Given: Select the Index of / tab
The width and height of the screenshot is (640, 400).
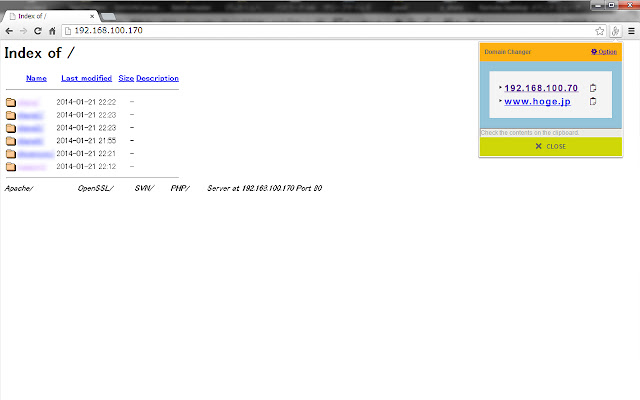Looking at the screenshot, I should [51, 16].
